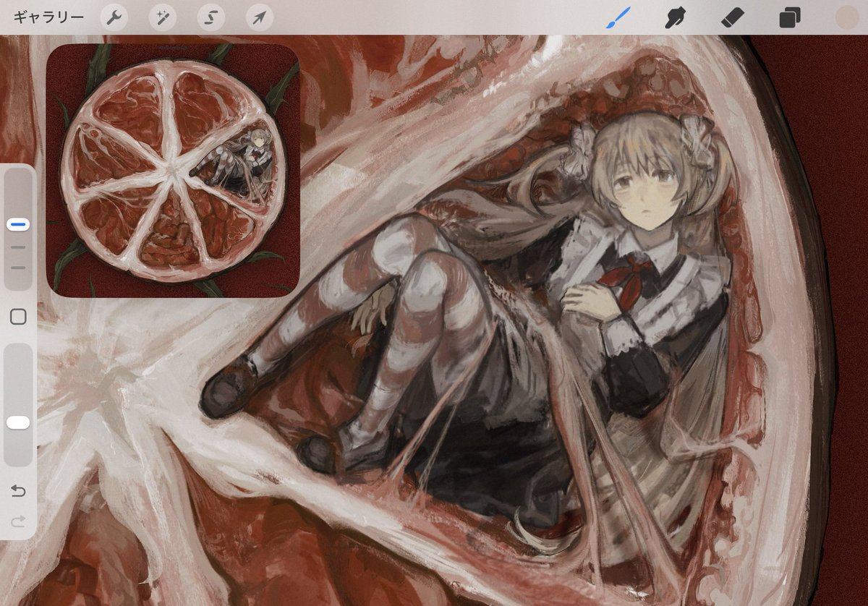Adjust the brush opacity slider handle
This screenshot has width=868, height=606.
pyautogui.click(x=18, y=422)
